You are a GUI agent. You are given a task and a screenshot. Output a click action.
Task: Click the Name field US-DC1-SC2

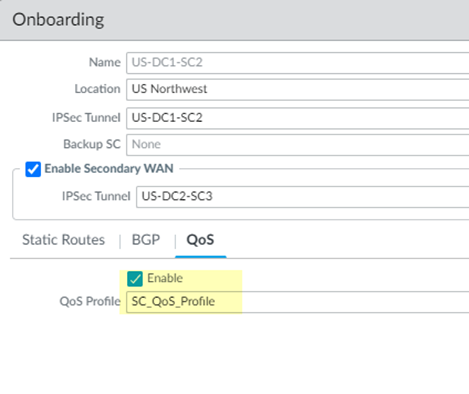coord(298,63)
